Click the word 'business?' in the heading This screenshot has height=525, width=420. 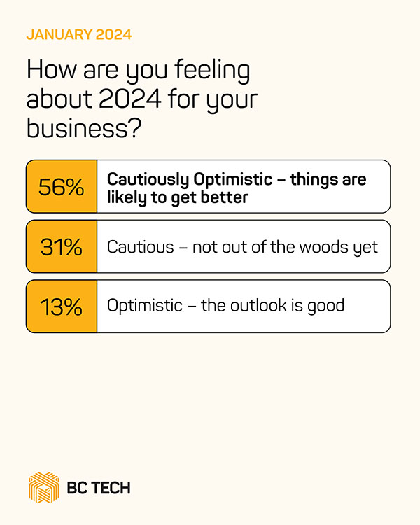81,127
